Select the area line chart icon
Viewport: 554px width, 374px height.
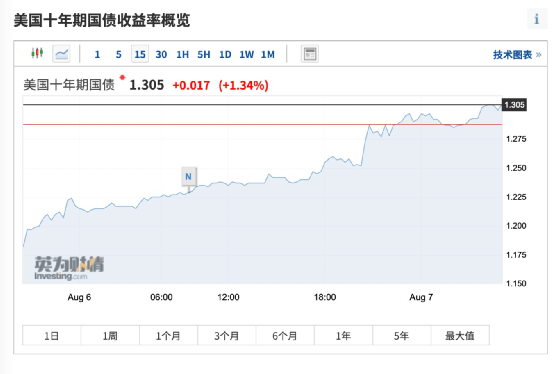61,54
